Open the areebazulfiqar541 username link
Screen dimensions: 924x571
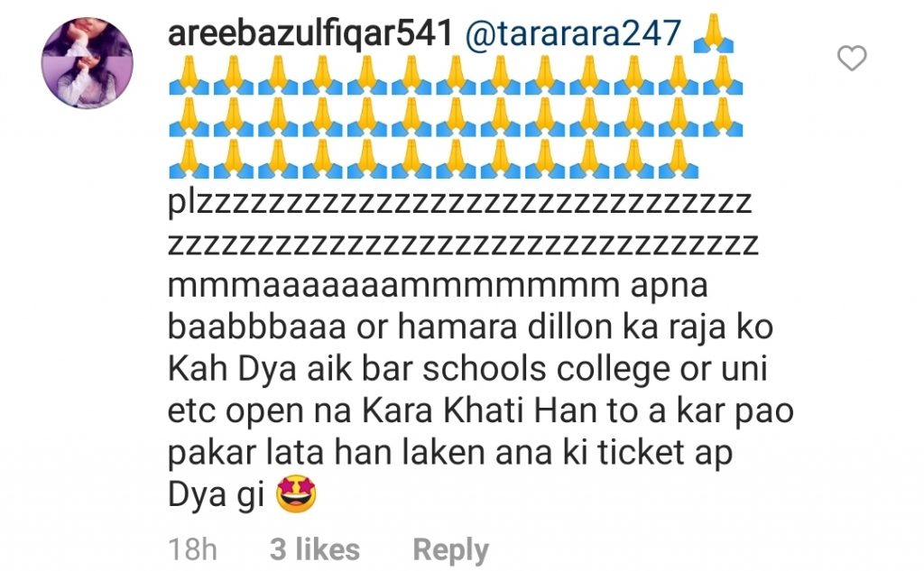310,33
